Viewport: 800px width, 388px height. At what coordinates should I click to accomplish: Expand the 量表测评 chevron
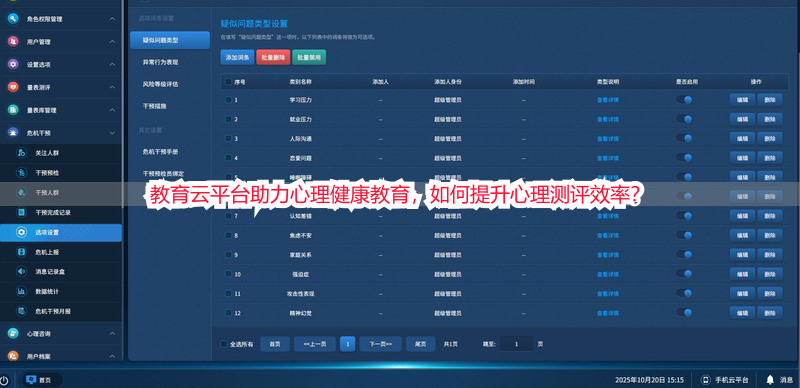tap(112, 87)
